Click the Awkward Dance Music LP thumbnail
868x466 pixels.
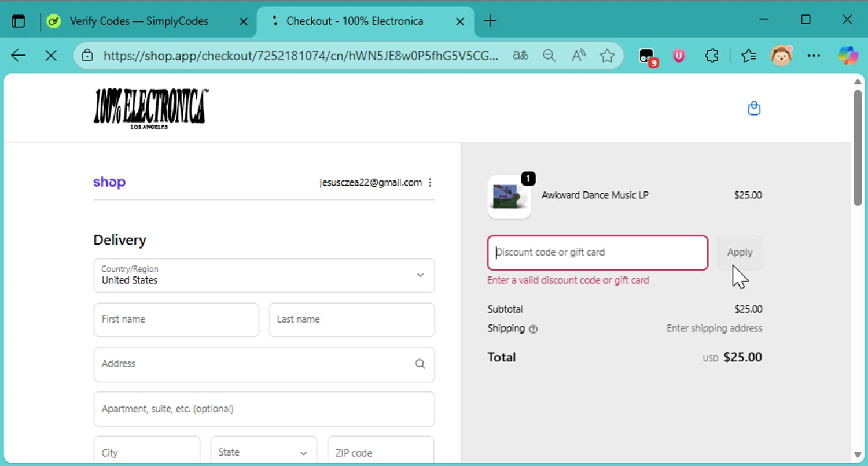509,197
